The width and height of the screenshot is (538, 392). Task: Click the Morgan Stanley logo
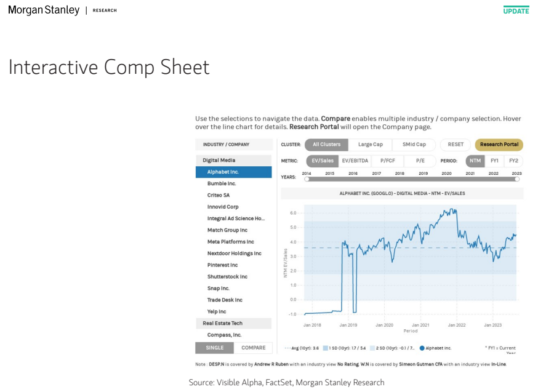(44, 10)
